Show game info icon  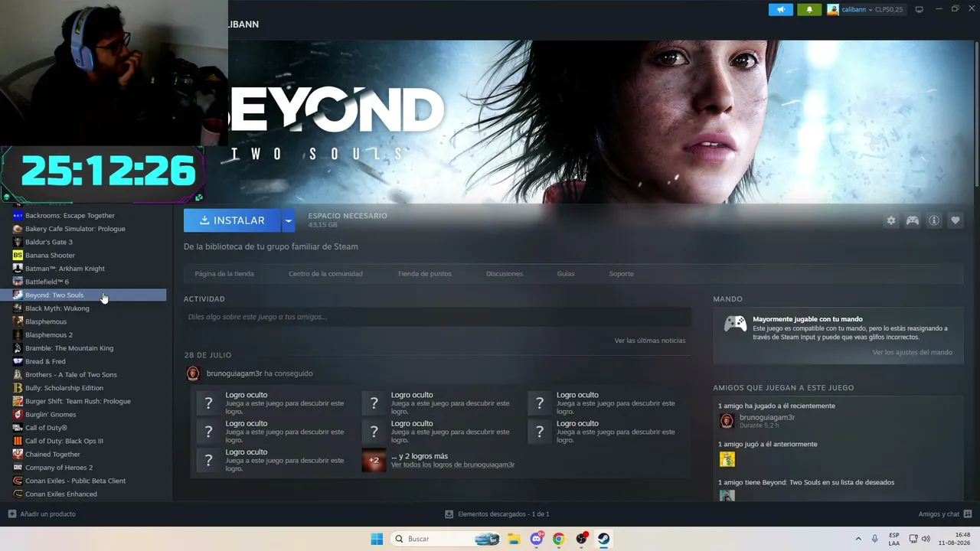tap(934, 220)
